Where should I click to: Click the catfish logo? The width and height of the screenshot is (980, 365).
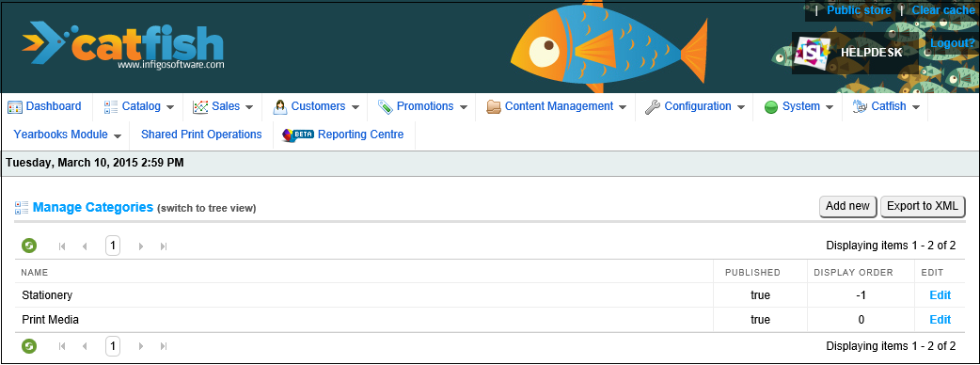122,45
